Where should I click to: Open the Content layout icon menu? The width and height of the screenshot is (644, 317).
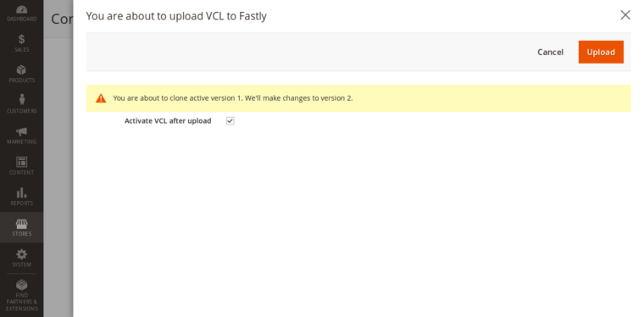tap(21, 166)
